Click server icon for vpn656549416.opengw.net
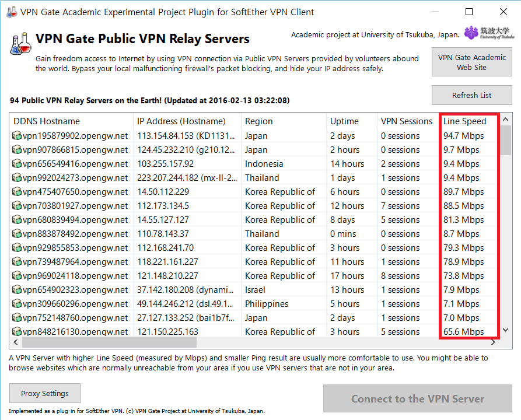Screen dimensions: 521x420 pyautogui.click(x=16, y=163)
